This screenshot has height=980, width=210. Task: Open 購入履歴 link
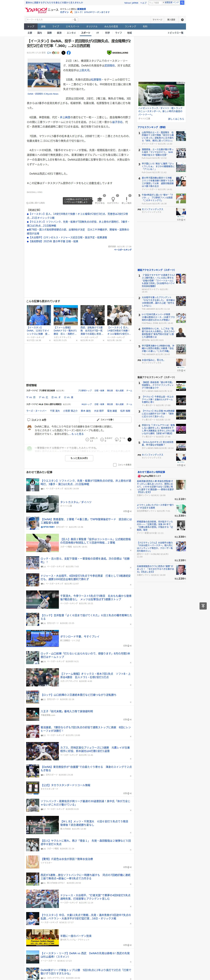pyautogui.click(x=171, y=19)
